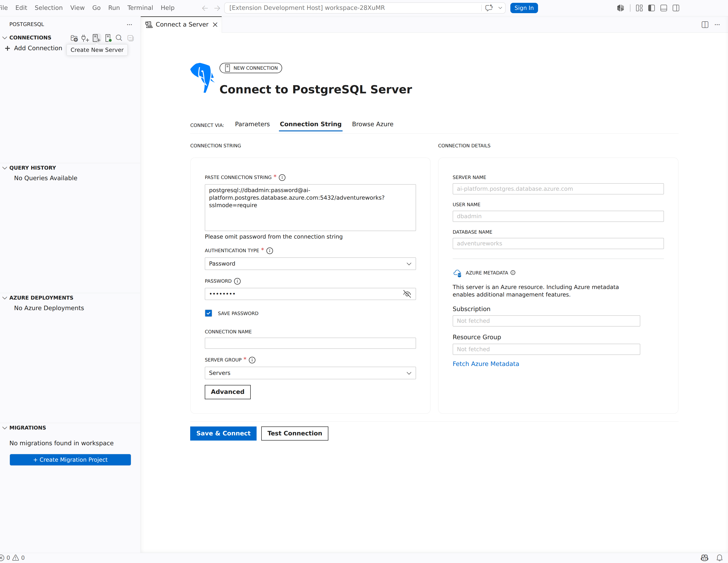The image size is (728, 563).
Task: Click the Copilot status icon in status bar
Action: [704, 558]
